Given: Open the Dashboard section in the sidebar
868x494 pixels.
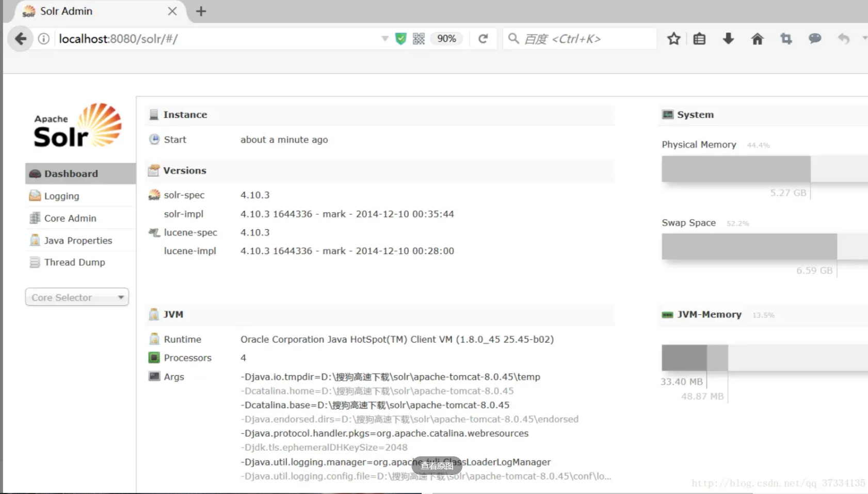Looking at the screenshot, I should (71, 173).
